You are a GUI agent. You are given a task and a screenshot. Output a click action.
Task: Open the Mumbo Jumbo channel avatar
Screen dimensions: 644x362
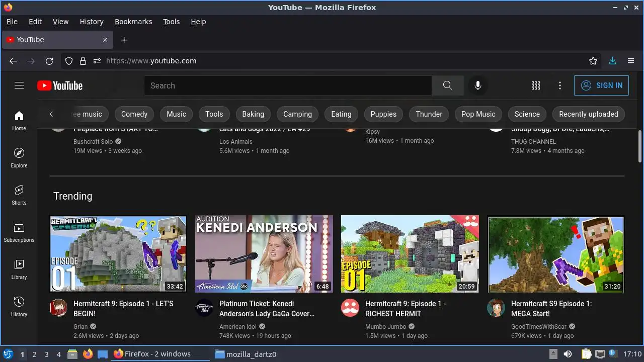[x=350, y=308]
